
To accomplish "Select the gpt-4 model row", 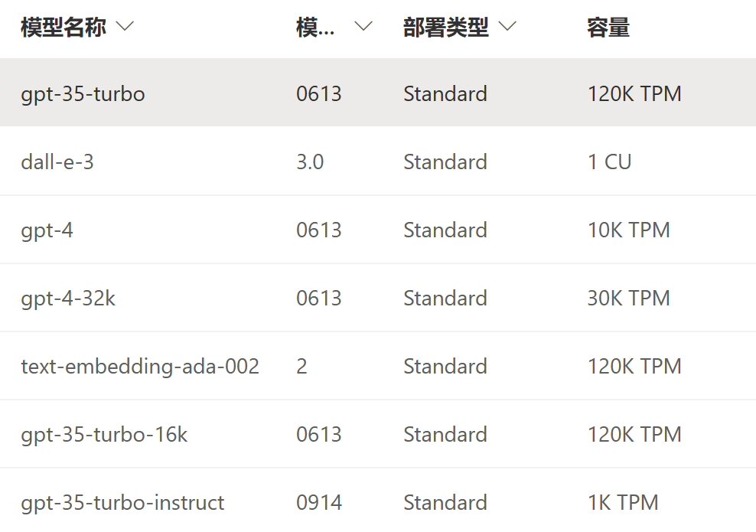I will tap(378, 230).
